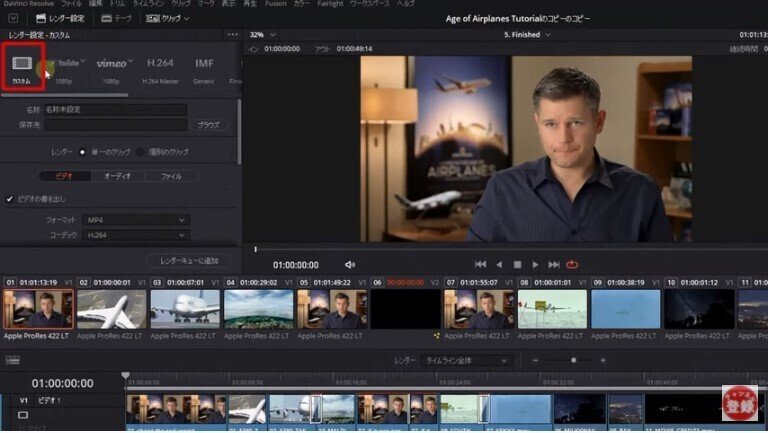Select the IMF Generic preset
The height and width of the screenshot is (433, 768).
coord(204,66)
